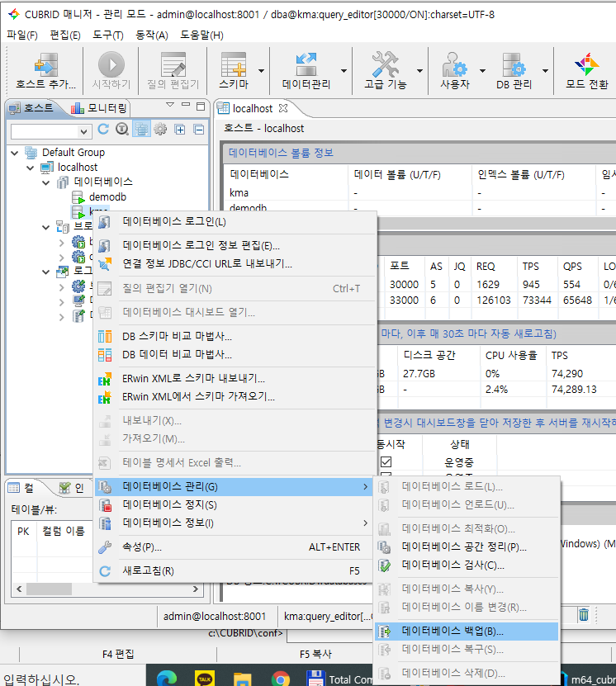Click the trash icon at bottom right
This screenshot has width=616, height=686.
tap(584, 615)
